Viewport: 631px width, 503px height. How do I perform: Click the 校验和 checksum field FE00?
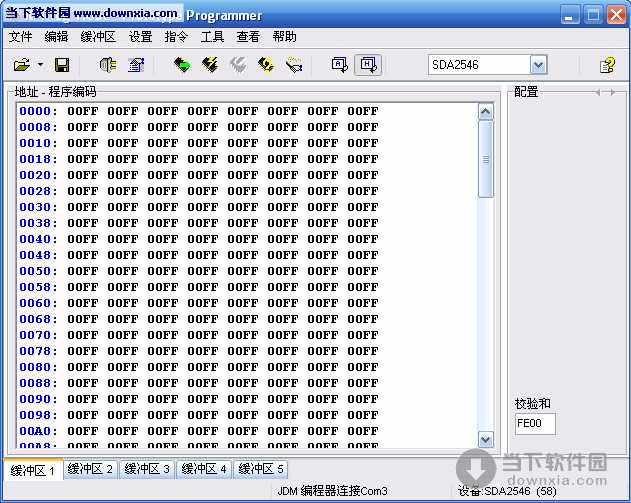point(535,423)
